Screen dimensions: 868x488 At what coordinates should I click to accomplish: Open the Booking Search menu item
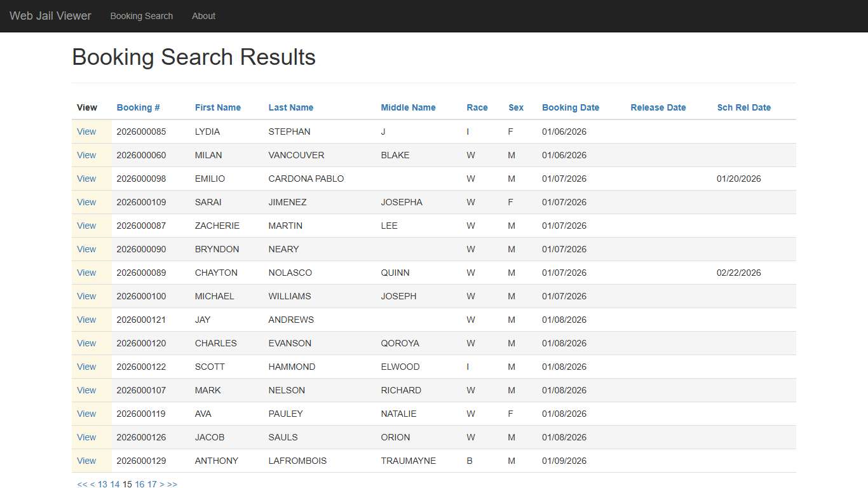(x=141, y=16)
